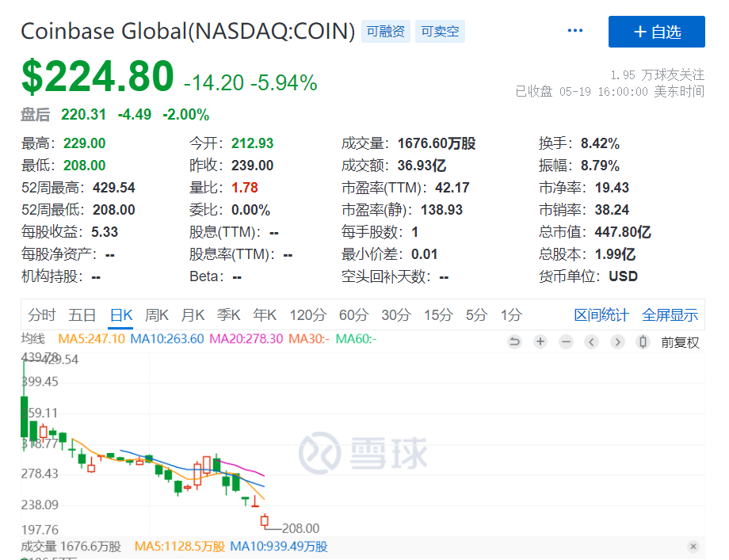The width and height of the screenshot is (729, 560).
Task: Click the undo/reset chart icon
Action: (514, 341)
